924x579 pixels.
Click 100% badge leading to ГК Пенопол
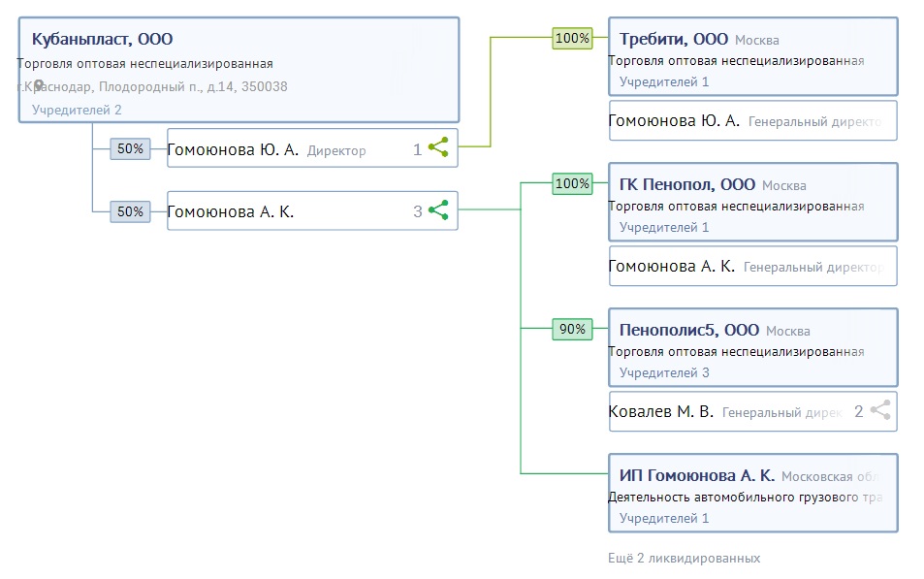click(x=572, y=183)
